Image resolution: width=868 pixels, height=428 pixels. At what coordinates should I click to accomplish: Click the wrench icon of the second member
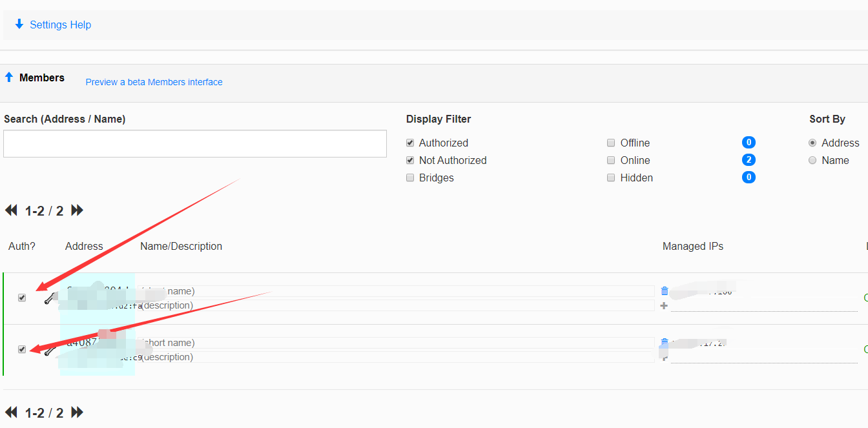click(x=49, y=351)
